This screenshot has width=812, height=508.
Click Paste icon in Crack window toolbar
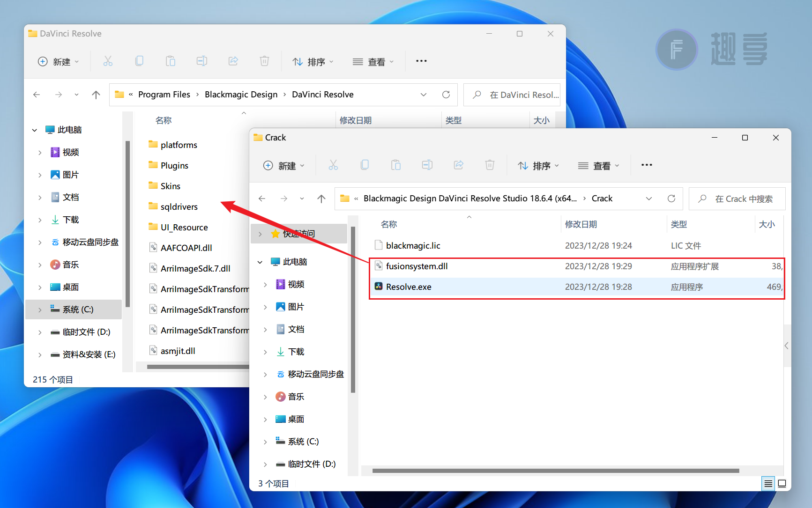point(396,165)
